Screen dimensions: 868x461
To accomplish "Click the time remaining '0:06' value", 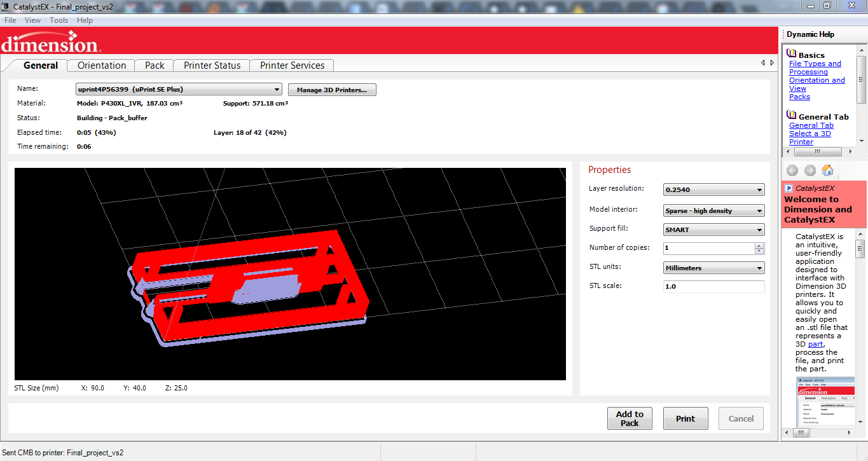I will pos(84,147).
